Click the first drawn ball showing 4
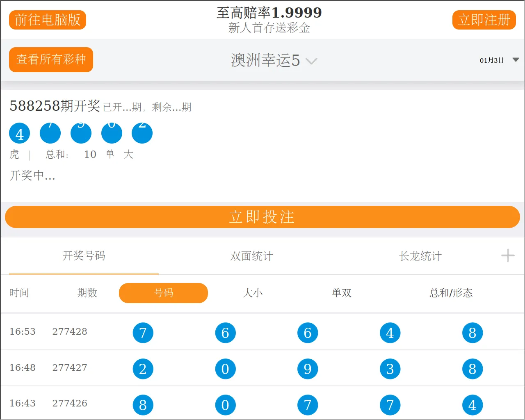Viewport: 525px width, 420px height. point(20,133)
